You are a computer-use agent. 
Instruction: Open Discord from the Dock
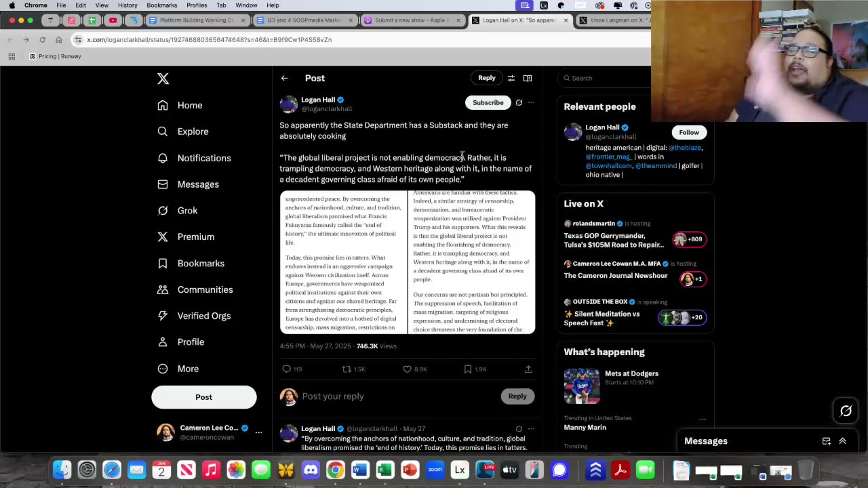click(311, 470)
